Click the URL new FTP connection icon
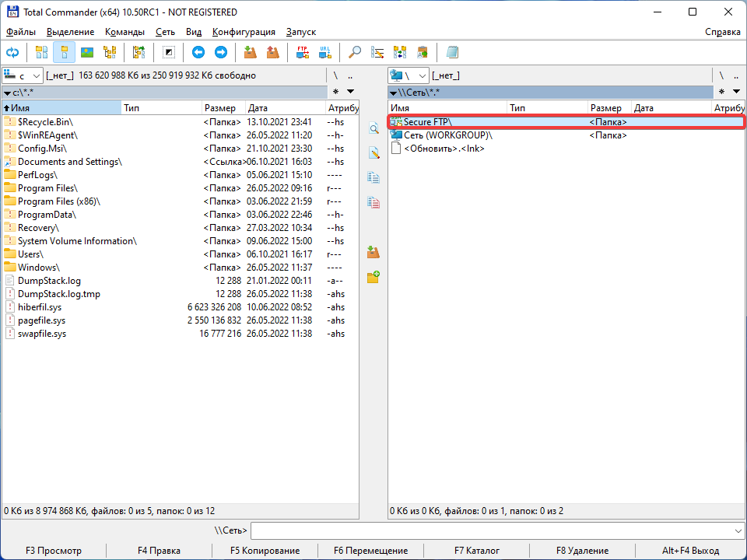Viewport: 747px width, 560px height. [324, 52]
